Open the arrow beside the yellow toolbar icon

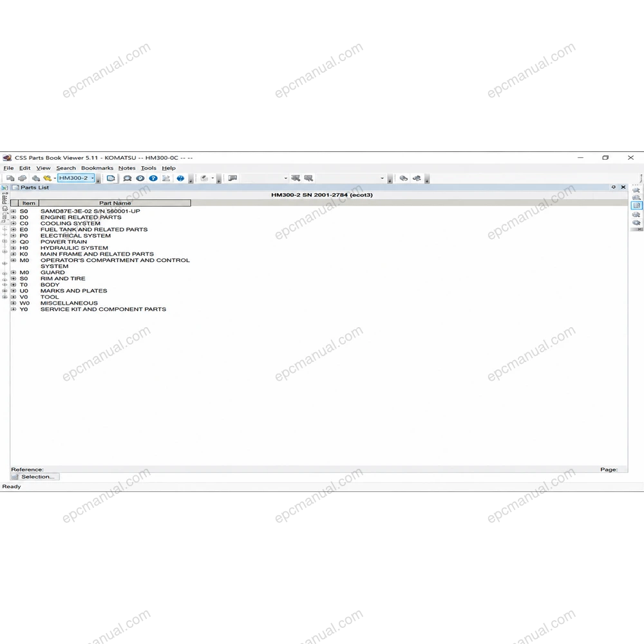(x=55, y=178)
